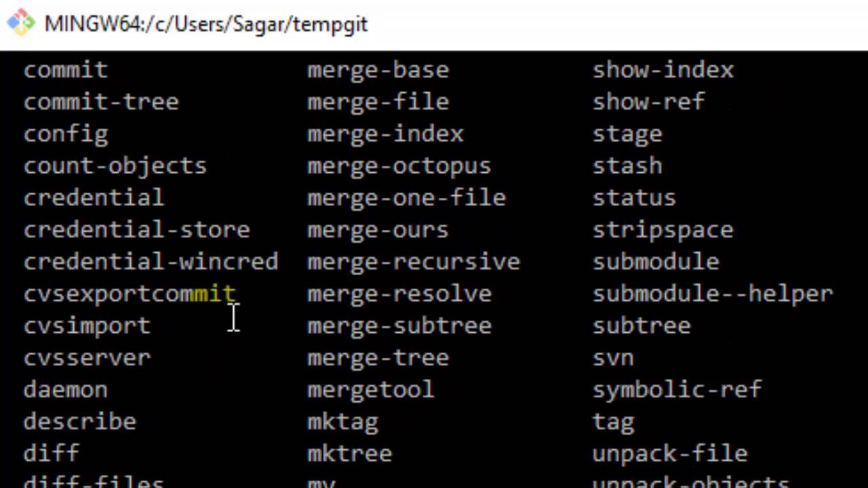The image size is (868, 488).
Task: Click the "config" command text
Action: (x=66, y=134)
